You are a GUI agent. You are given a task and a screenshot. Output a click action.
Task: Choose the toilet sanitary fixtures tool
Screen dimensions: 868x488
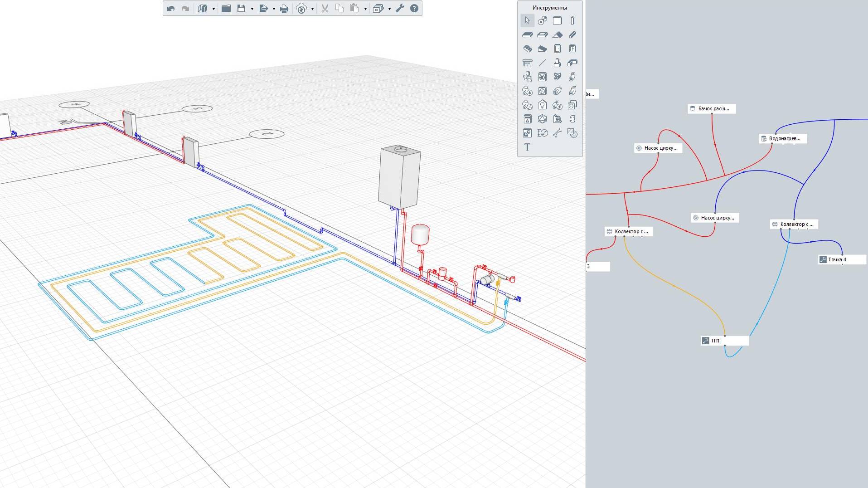tap(527, 77)
